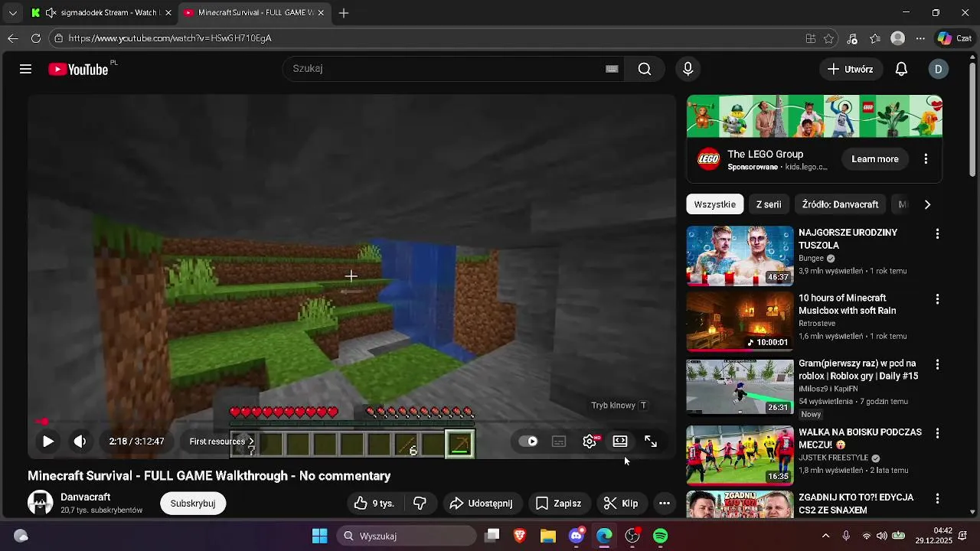Open NAJGORSZE URODZINY TUSZOLA thumbnail
This screenshot has height=551, width=980.
tap(740, 256)
